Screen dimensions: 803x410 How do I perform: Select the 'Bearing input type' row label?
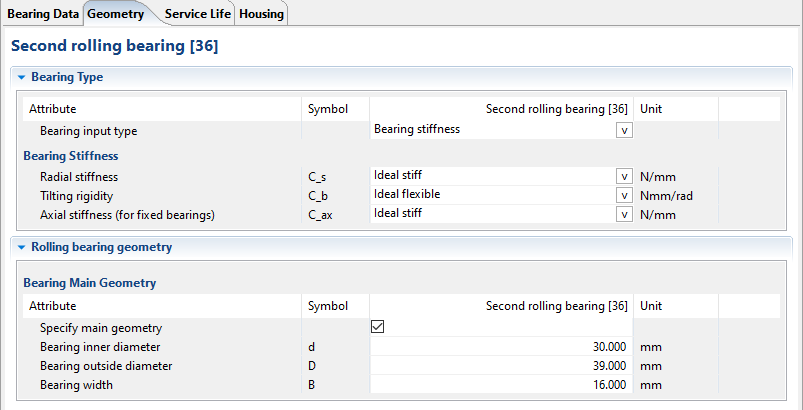(x=89, y=131)
